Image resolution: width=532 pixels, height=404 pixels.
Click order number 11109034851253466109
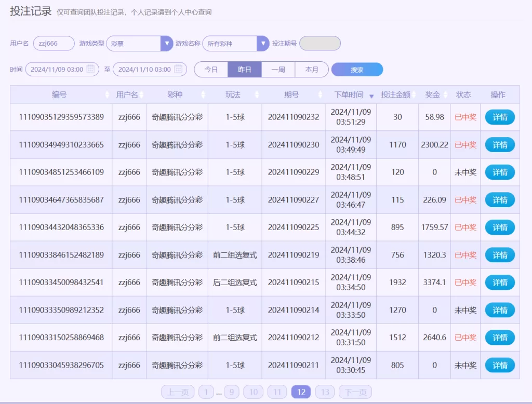pyautogui.click(x=61, y=172)
